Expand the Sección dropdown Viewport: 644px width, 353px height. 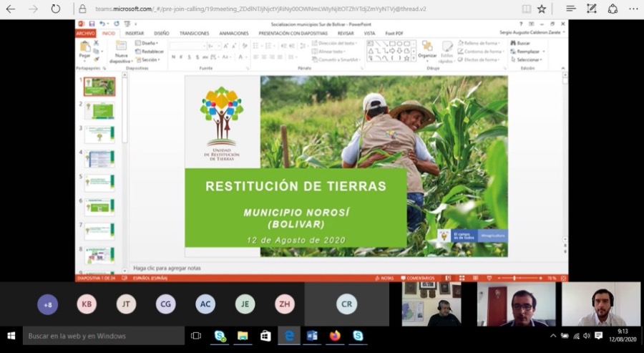pos(148,59)
